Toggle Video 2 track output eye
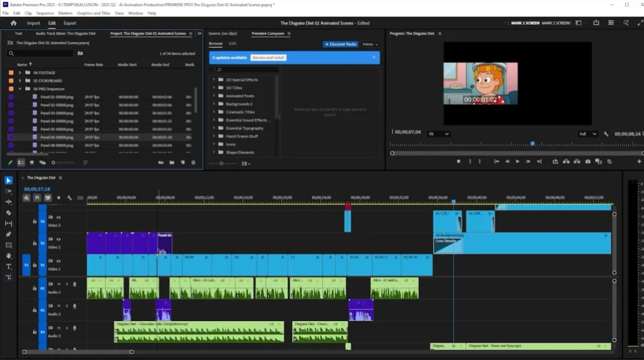Image resolution: width=644 pixels, height=360 pixels. (x=58, y=240)
